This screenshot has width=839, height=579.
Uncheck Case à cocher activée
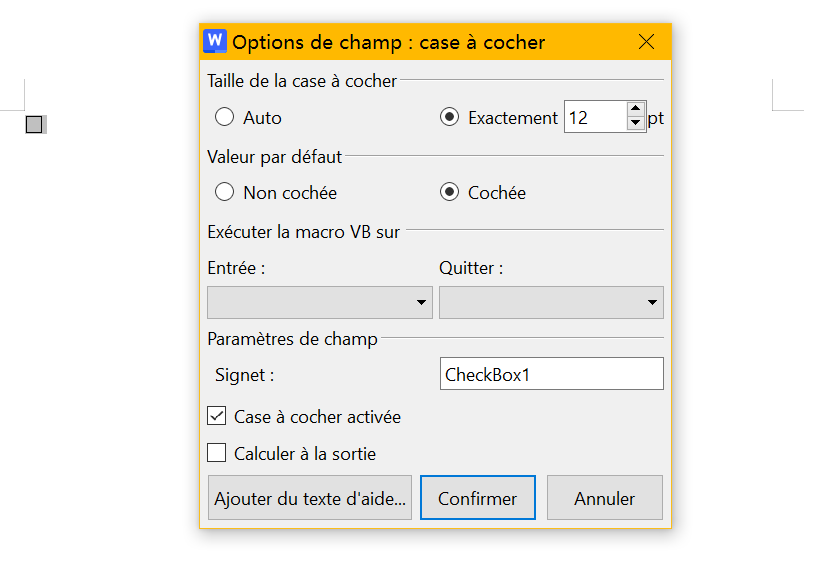pos(216,416)
